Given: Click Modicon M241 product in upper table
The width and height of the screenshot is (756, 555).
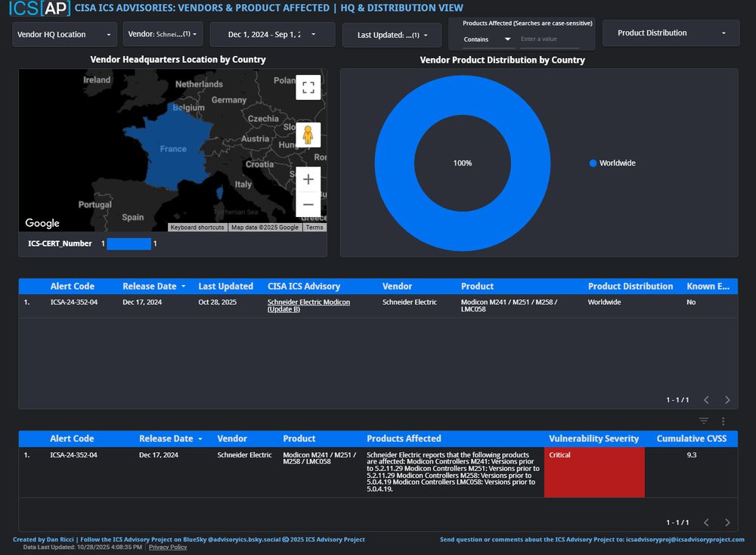Looking at the screenshot, I should (x=509, y=305).
